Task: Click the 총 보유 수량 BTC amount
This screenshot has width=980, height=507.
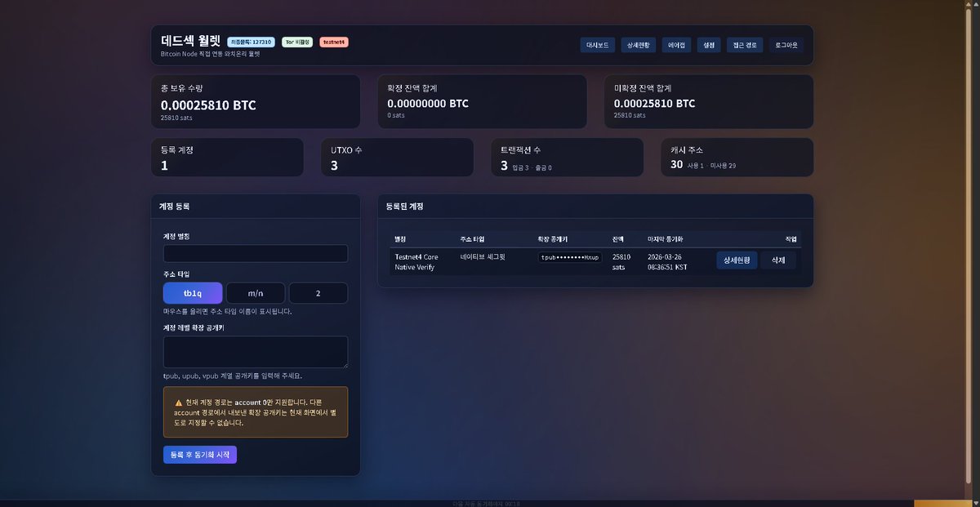Action: (208, 105)
